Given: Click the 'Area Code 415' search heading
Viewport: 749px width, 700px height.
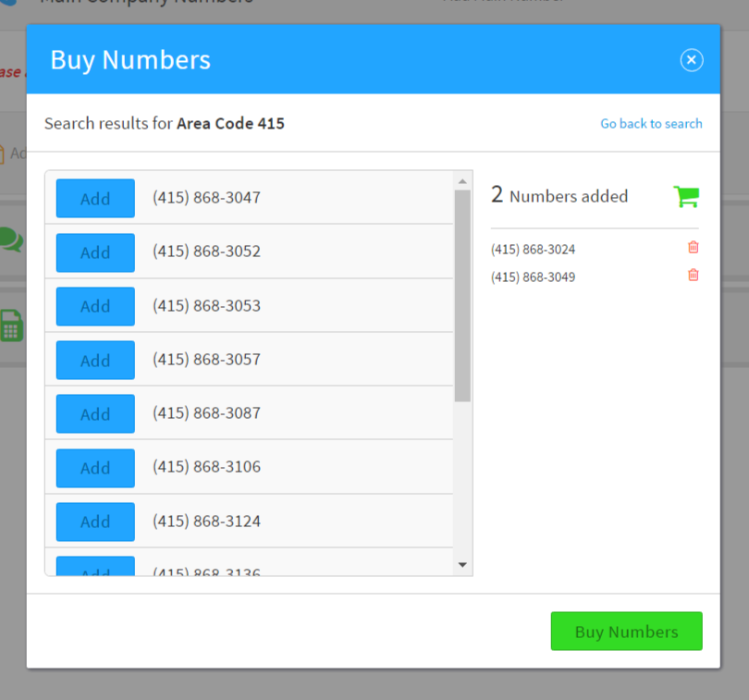Looking at the screenshot, I should coord(231,124).
